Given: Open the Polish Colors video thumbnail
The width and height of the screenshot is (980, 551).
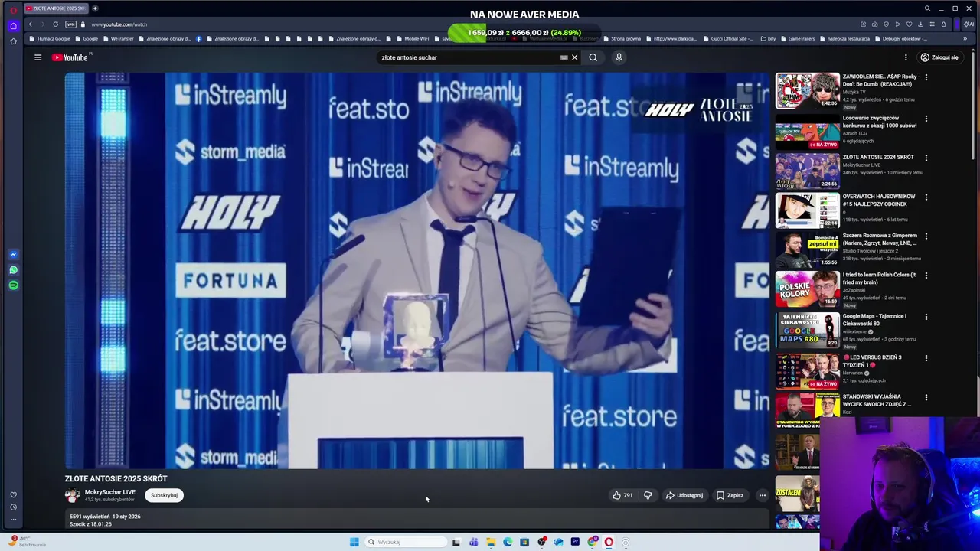Looking at the screenshot, I should click(x=807, y=289).
